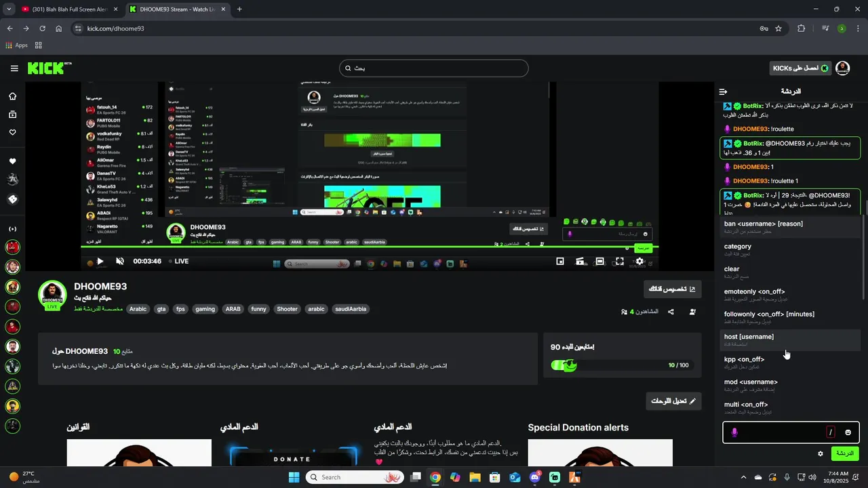
Task: Unmute the stream player volume
Action: click(120, 261)
